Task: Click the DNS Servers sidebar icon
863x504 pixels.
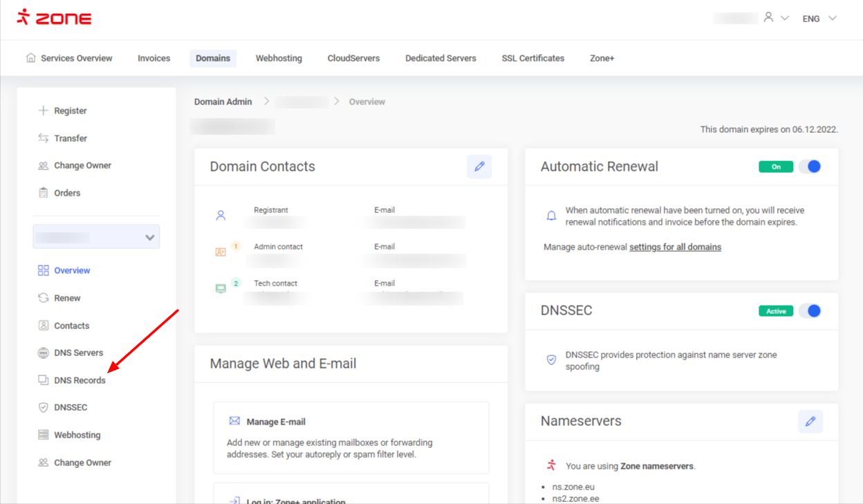Action: pyautogui.click(x=43, y=353)
